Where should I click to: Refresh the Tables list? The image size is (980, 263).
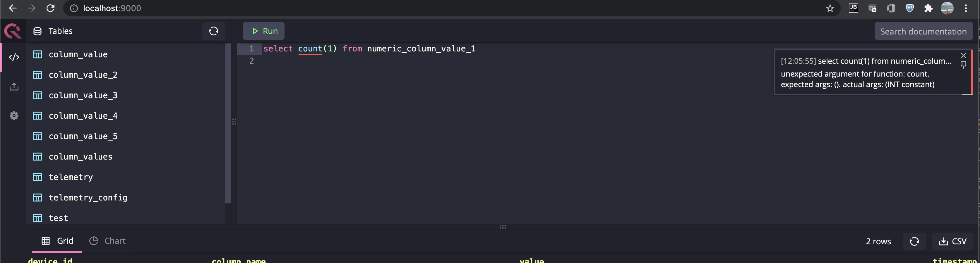pyautogui.click(x=213, y=31)
